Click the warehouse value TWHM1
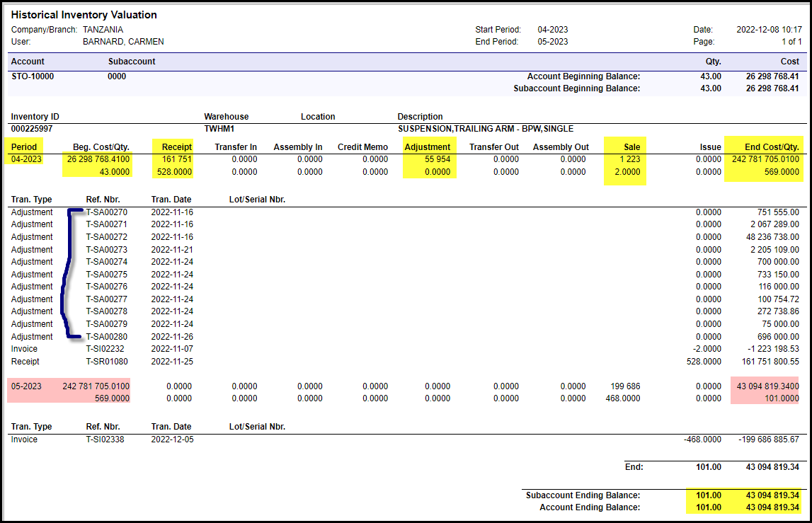Viewport: 812px width, 523px height. pos(219,129)
